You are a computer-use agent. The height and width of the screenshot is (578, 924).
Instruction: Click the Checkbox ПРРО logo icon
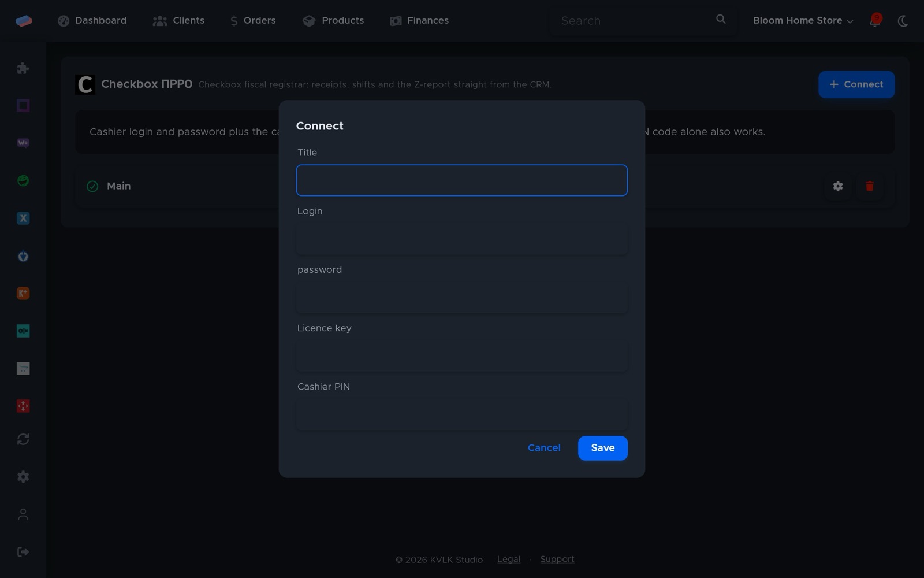[x=85, y=84]
